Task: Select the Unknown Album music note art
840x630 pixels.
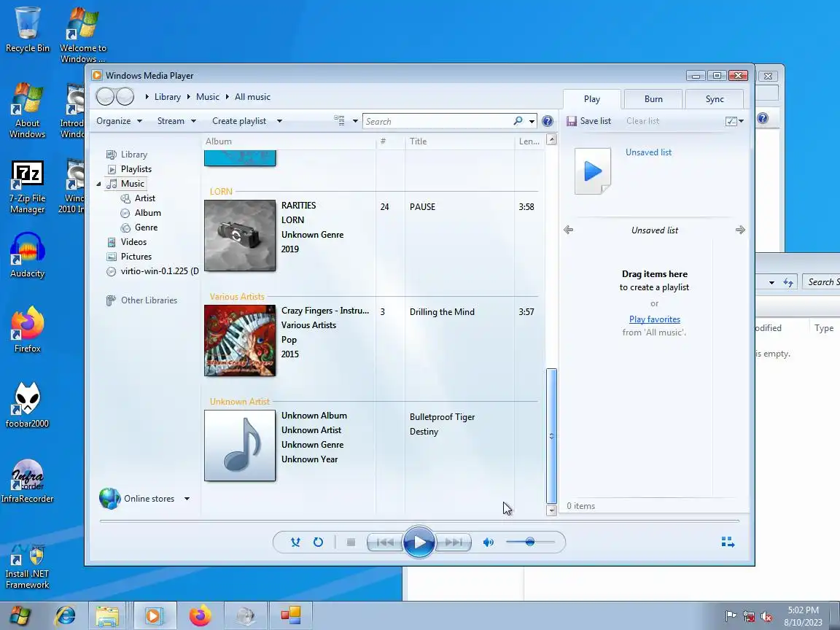Action: click(x=240, y=446)
